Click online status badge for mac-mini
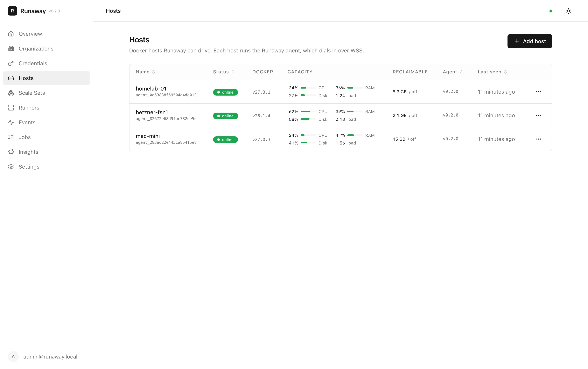588x369 pixels. click(225, 139)
